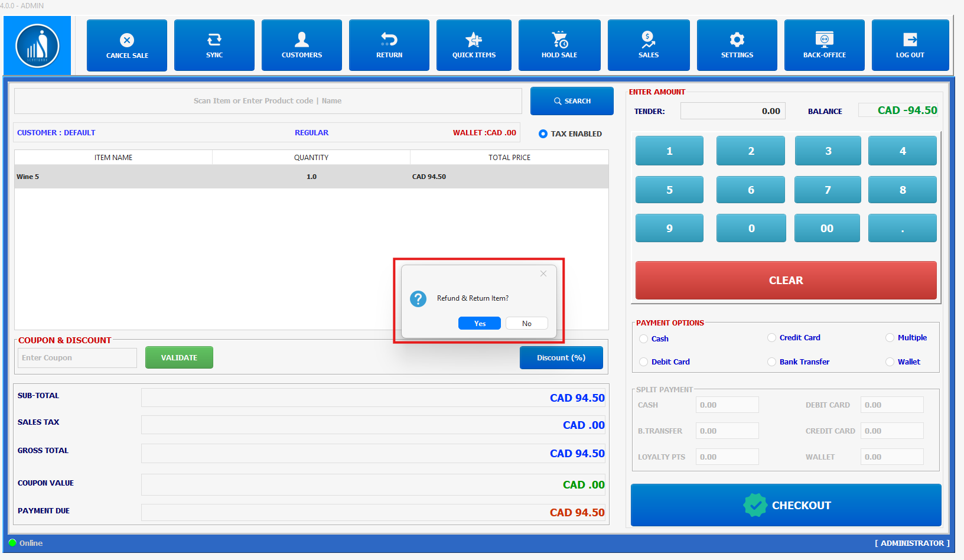Image resolution: width=964 pixels, height=560 pixels.
Task: Click the Log Out icon
Action: point(910,40)
